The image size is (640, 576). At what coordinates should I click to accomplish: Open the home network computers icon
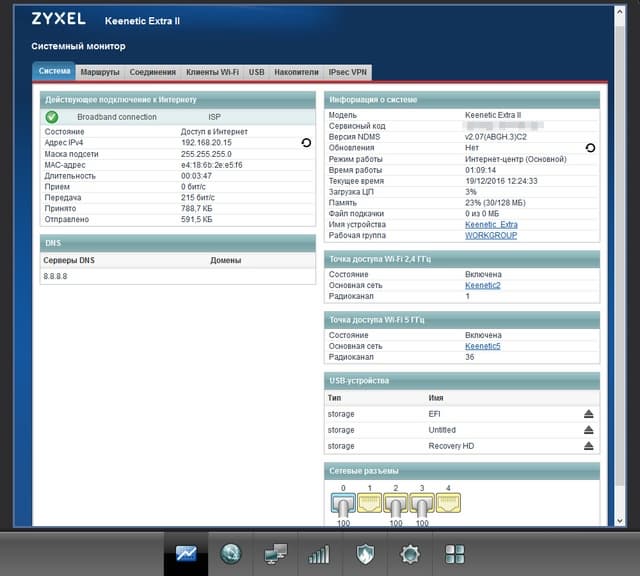click(276, 554)
